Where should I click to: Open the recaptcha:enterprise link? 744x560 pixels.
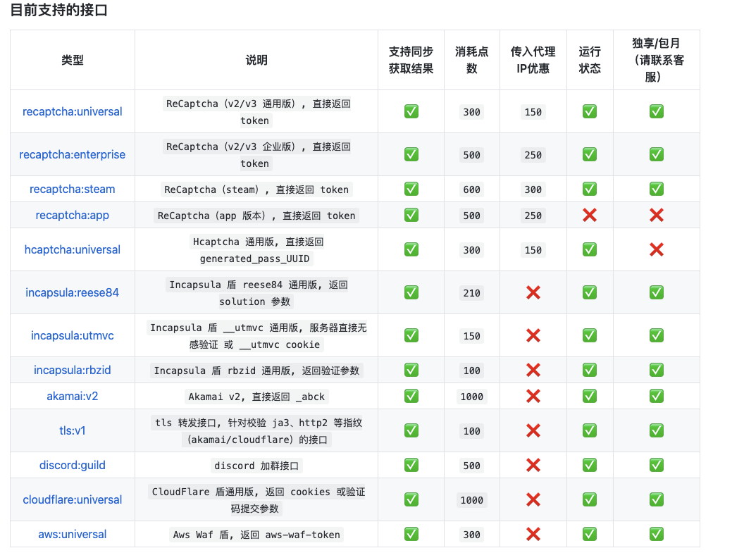point(72,154)
